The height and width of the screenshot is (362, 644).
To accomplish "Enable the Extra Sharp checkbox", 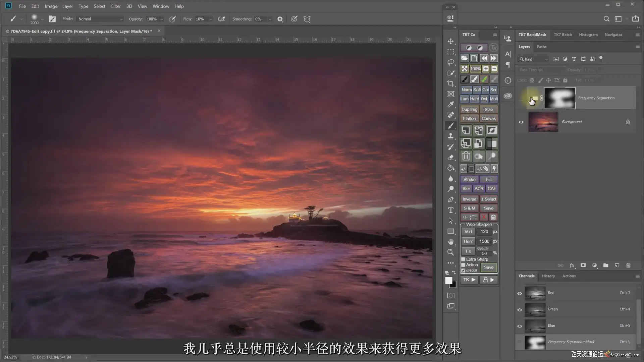I will click(463, 259).
